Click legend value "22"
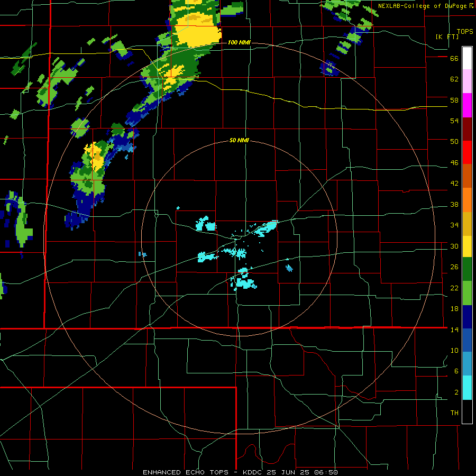The image size is (476, 476). click(454, 288)
